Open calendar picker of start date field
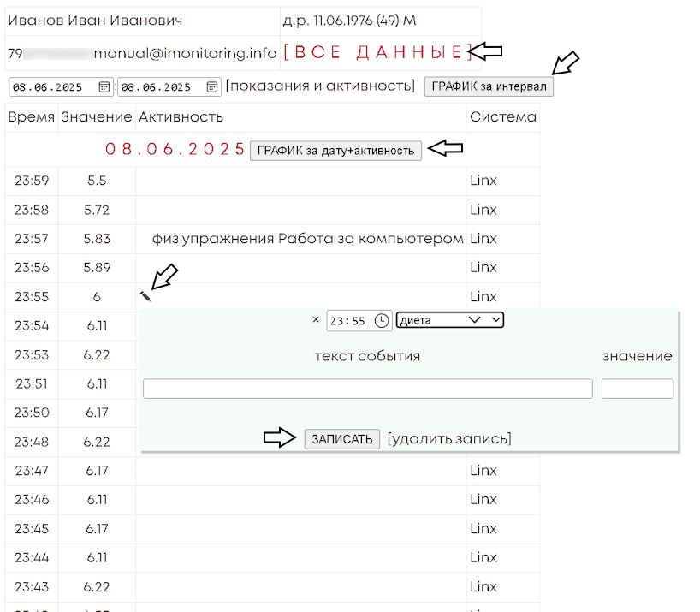 pyautogui.click(x=104, y=86)
